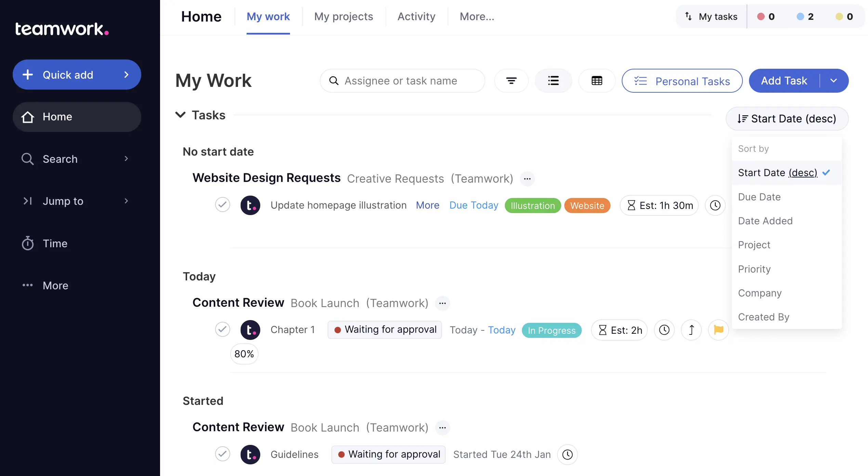The image size is (868, 476).
Task: Click clock icon on Update homepage illustration
Action: click(x=715, y=205)
